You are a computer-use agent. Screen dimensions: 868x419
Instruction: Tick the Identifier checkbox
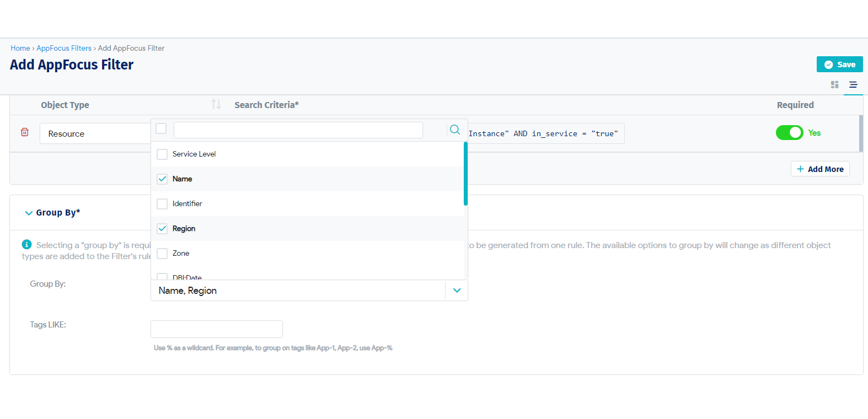point(162,204)
